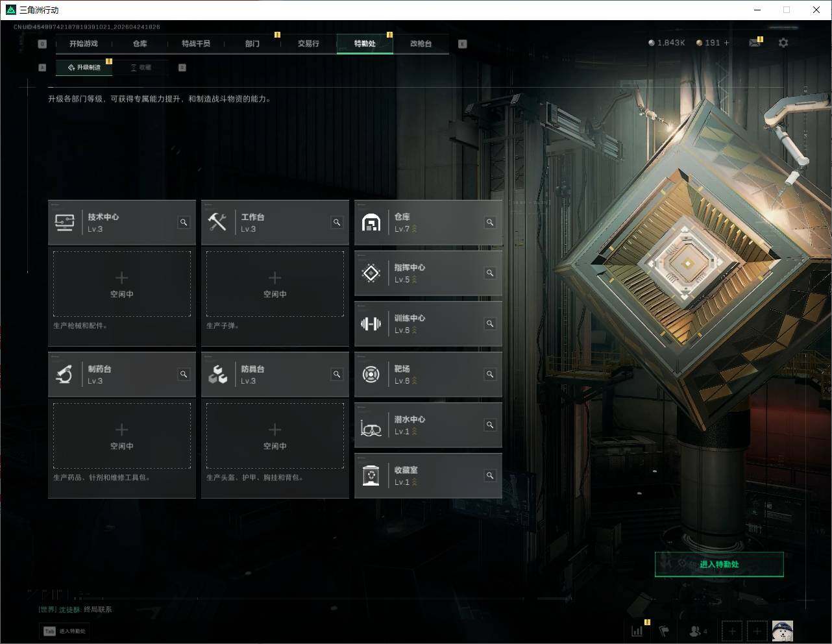
Task: Select the 靶场 target icon
Action: click(371, 375)
